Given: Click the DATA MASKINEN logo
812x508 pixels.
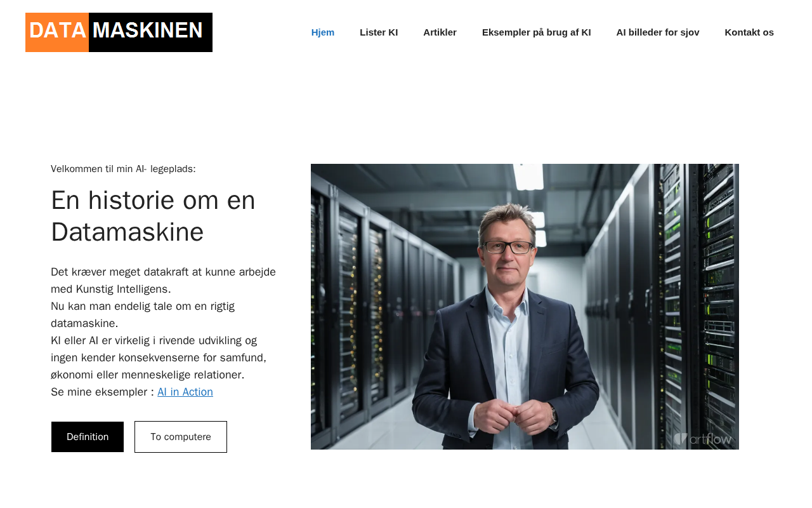Looking at the screenshot, I should coord(119,32).
